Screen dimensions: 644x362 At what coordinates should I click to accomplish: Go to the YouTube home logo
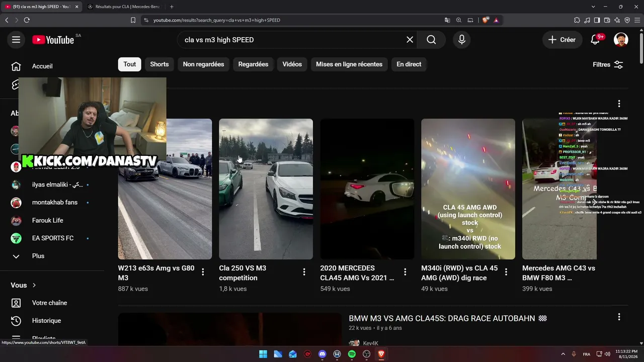coord(53,40)
